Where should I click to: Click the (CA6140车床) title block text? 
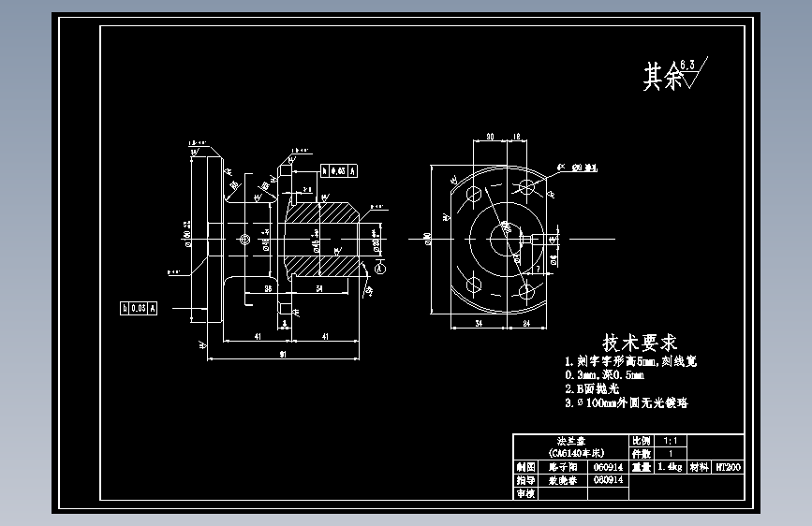(x=576, y=453)
